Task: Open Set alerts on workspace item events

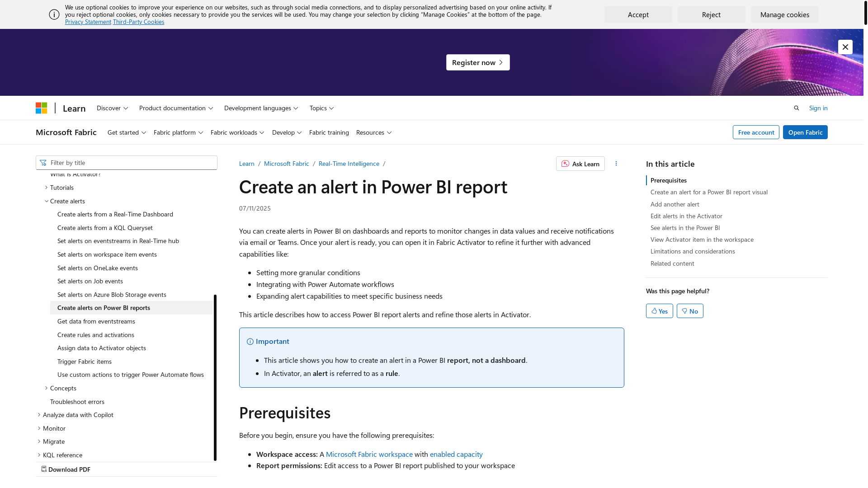Action: [107, 254]
